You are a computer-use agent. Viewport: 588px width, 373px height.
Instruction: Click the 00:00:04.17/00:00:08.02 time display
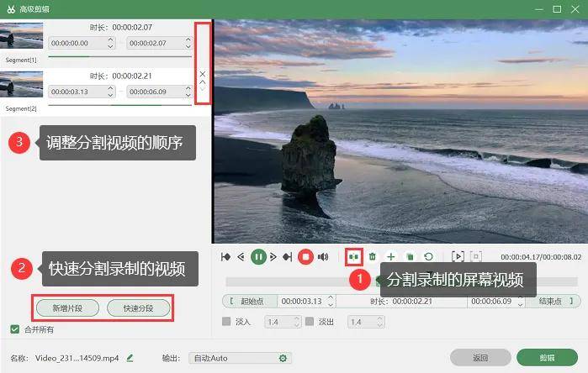[x=541, y=257]
